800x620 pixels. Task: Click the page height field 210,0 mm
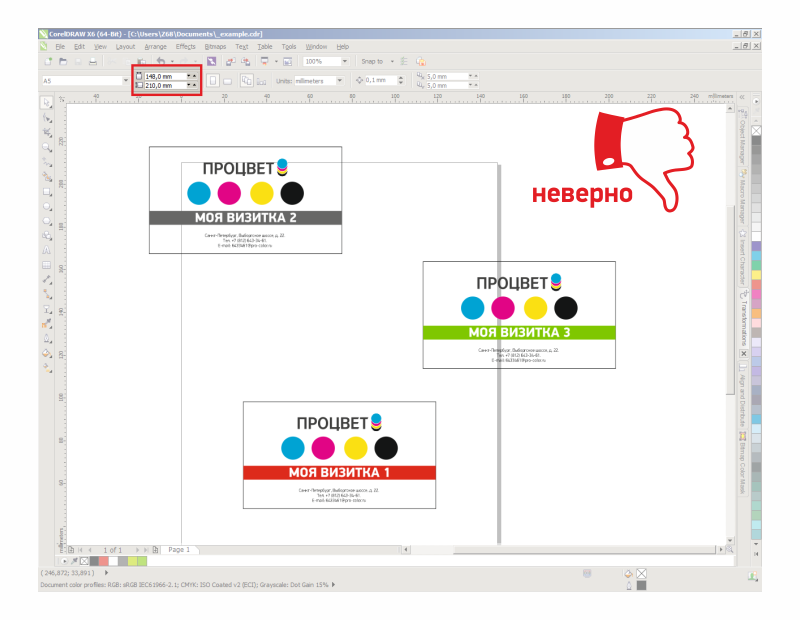coord(165,85)
